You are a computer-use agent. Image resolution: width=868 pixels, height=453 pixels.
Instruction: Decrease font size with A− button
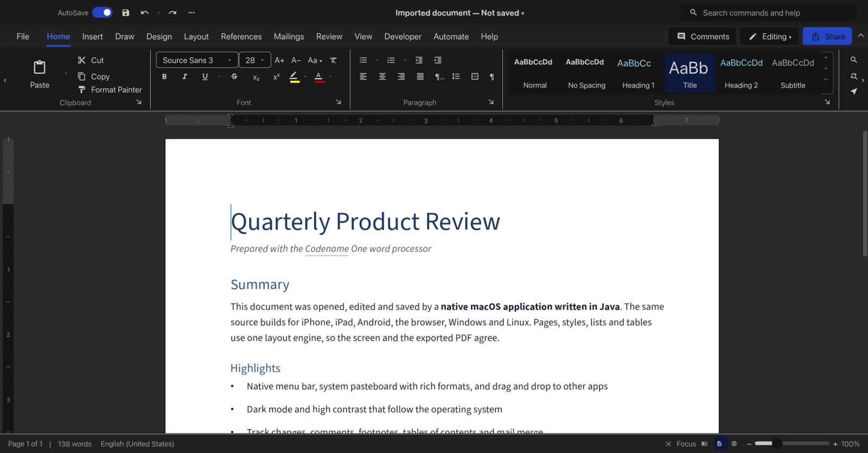296,60
